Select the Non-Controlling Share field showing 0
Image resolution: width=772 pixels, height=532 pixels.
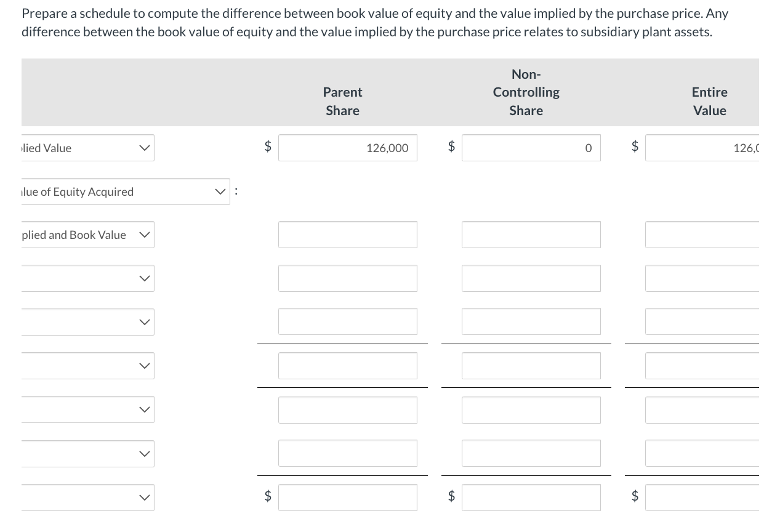coord(531,148)
